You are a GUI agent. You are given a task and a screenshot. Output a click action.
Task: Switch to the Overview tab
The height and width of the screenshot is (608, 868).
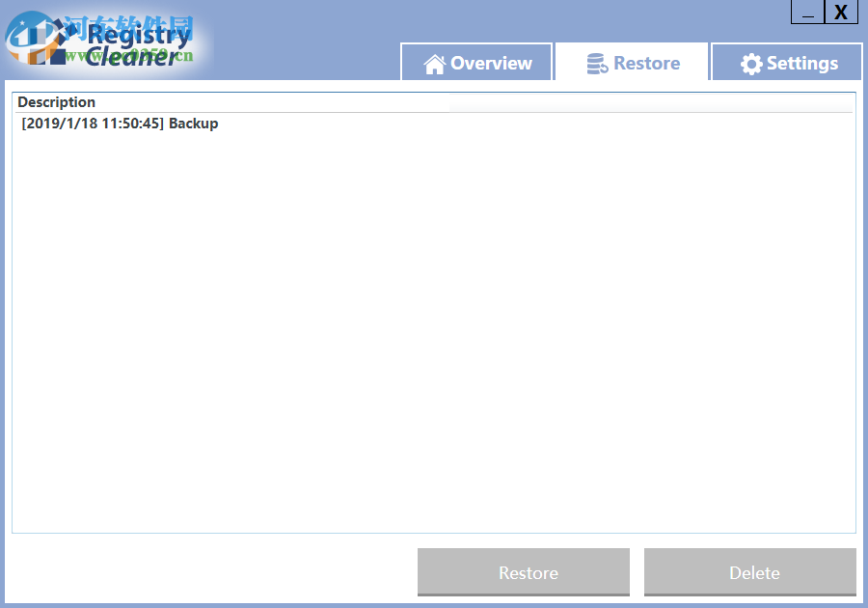point(475,62)
